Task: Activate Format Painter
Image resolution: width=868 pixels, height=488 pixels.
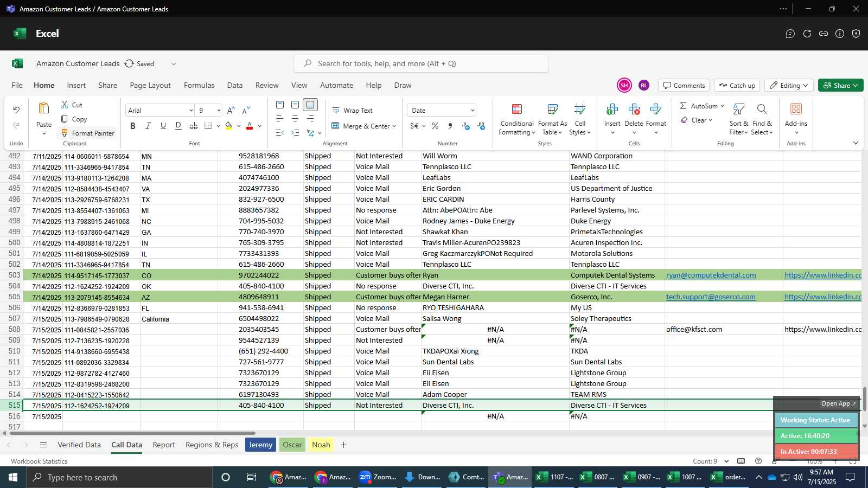Action: tap(87, 133)
